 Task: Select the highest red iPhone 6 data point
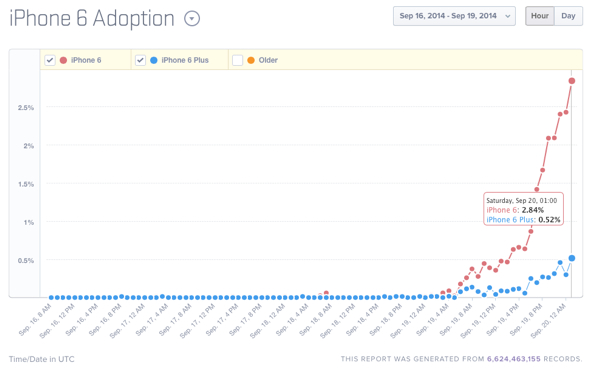pos(572,81)
